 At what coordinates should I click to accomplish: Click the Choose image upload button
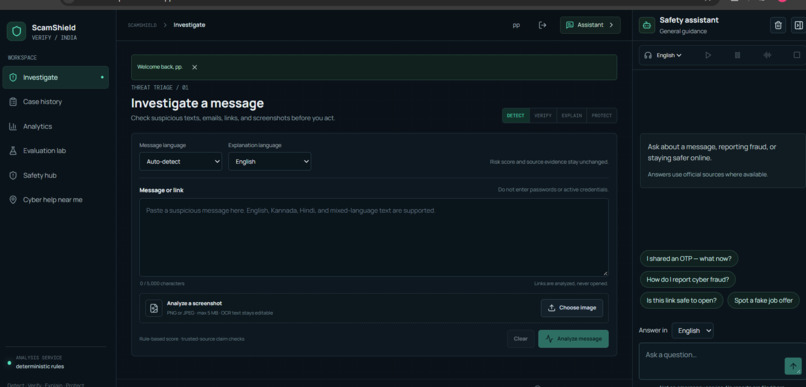tap(572, 308)
